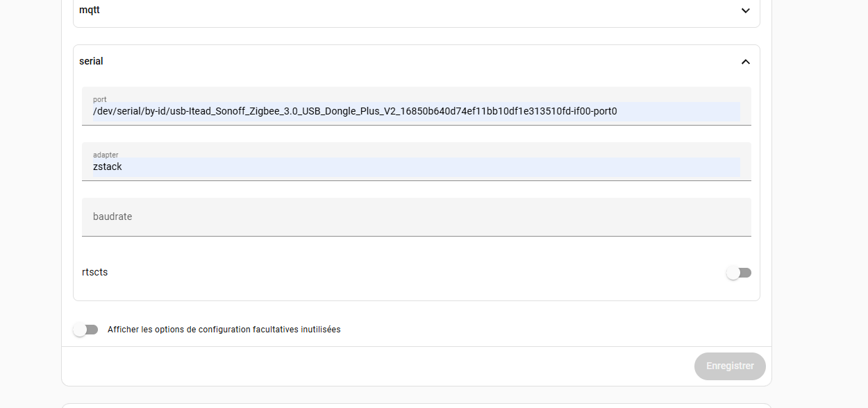Focus the adapter input field
This screenshot has width=868, height=408.
[x=417, y=167]
